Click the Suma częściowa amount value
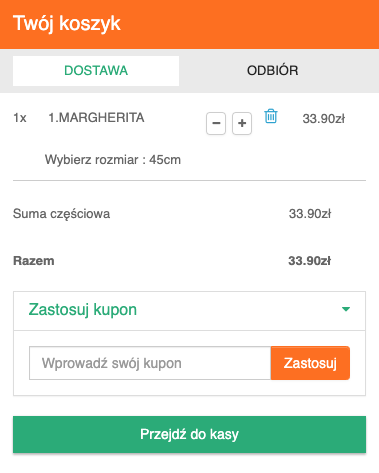 tap(310, 214)
